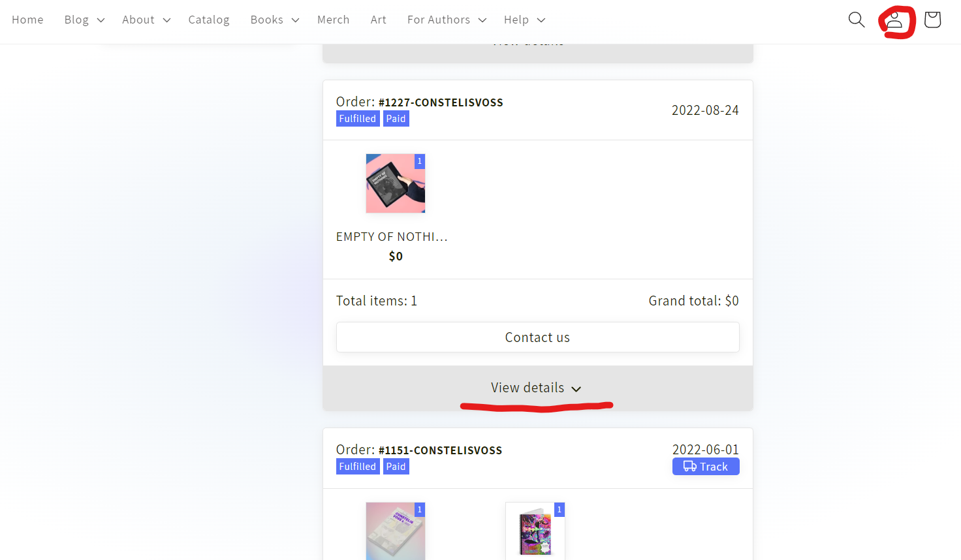Open the Art page link
The width and height of the screenshot is (961, 560).
(x=379, y=20)
